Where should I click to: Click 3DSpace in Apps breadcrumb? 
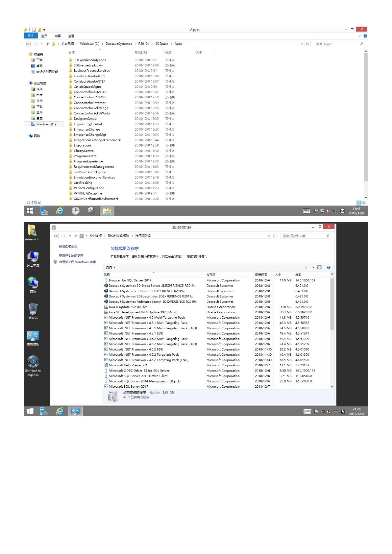tap(162, 44)
